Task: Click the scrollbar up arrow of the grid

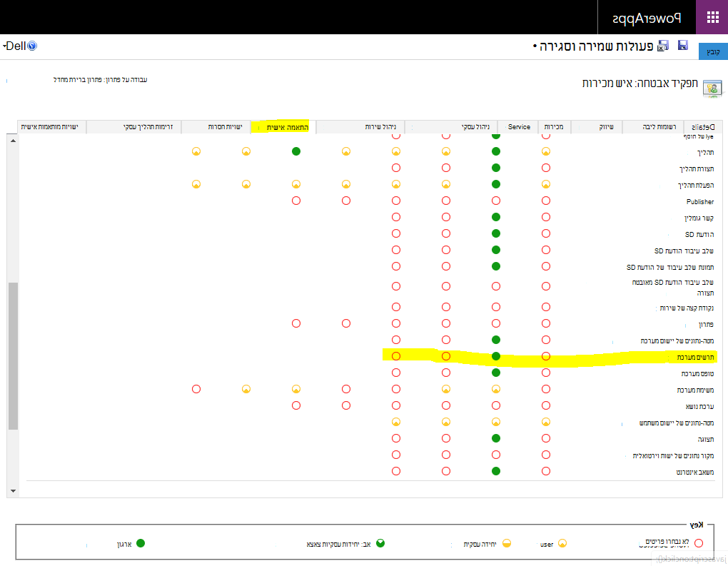Action: click(x=13, y=140)
